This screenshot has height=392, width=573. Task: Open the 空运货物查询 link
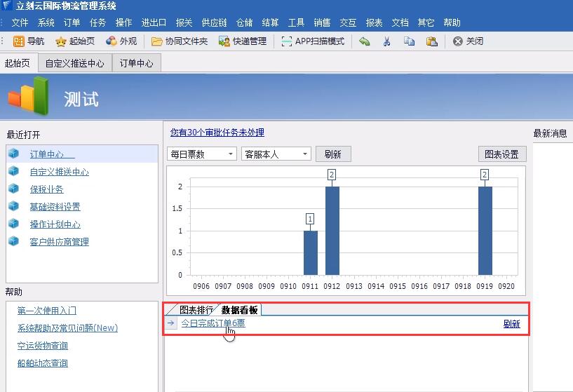point(42,346)
